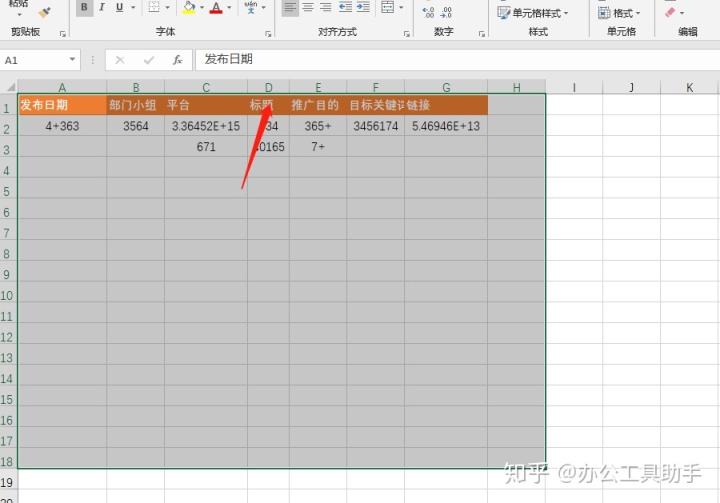Increase decimal places

[428, 13]
